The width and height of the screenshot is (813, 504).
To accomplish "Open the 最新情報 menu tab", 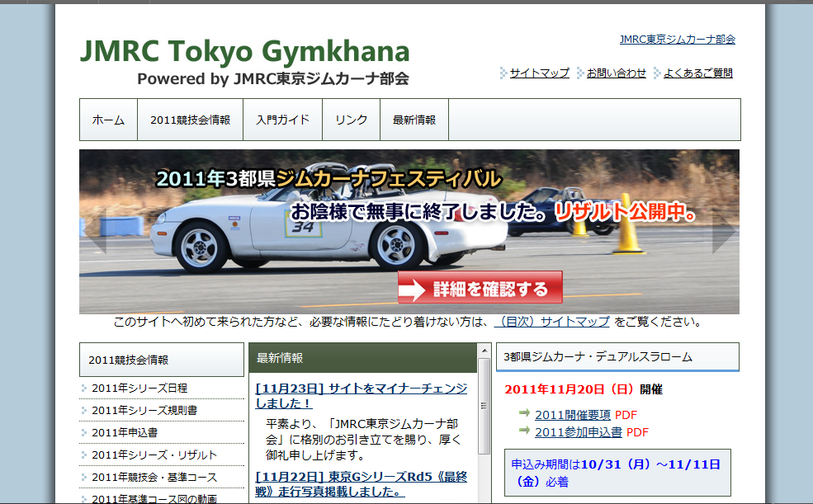I will 414,120.
